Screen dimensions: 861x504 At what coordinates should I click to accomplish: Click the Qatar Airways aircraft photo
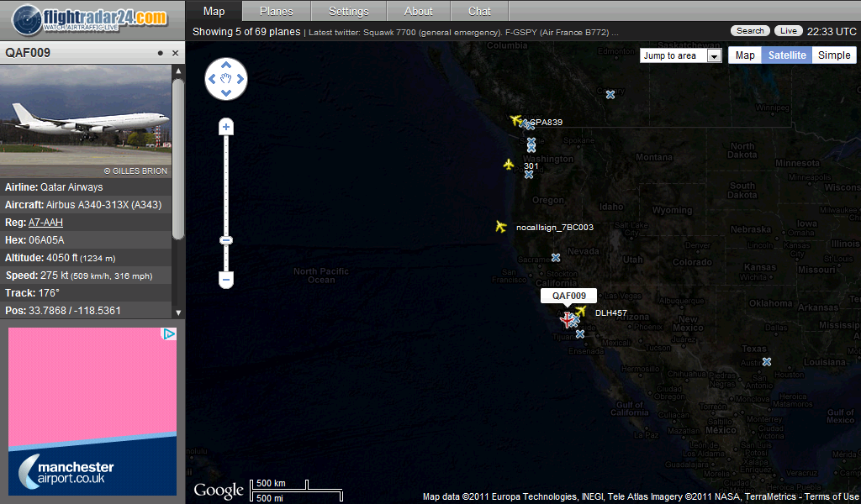[x=86, y=121]
